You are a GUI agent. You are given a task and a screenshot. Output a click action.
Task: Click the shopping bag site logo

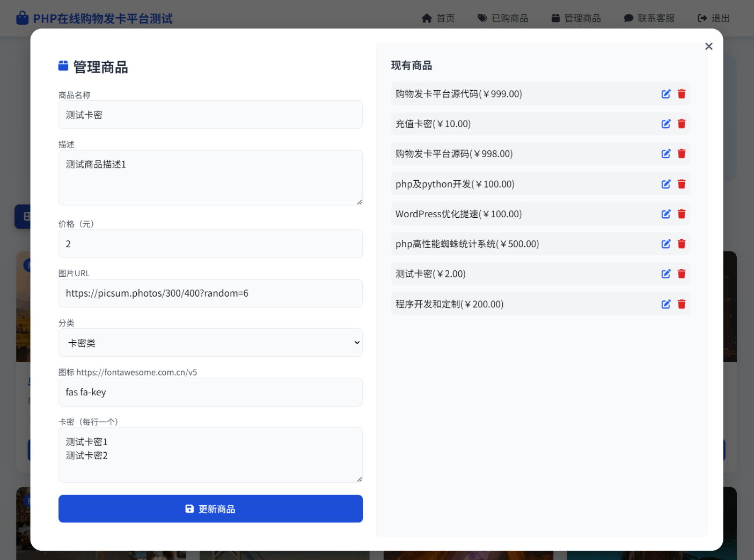22,18
